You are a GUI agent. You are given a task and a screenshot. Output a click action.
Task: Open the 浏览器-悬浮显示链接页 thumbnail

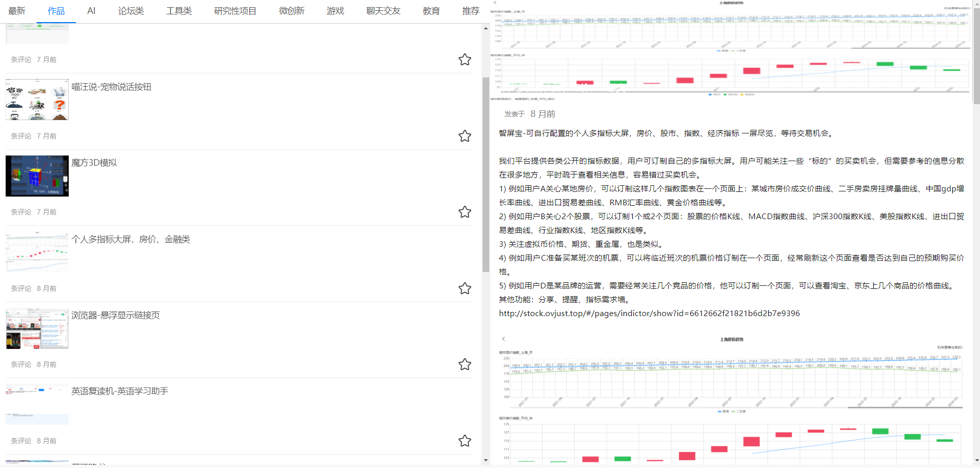click(x=37, y=328)
